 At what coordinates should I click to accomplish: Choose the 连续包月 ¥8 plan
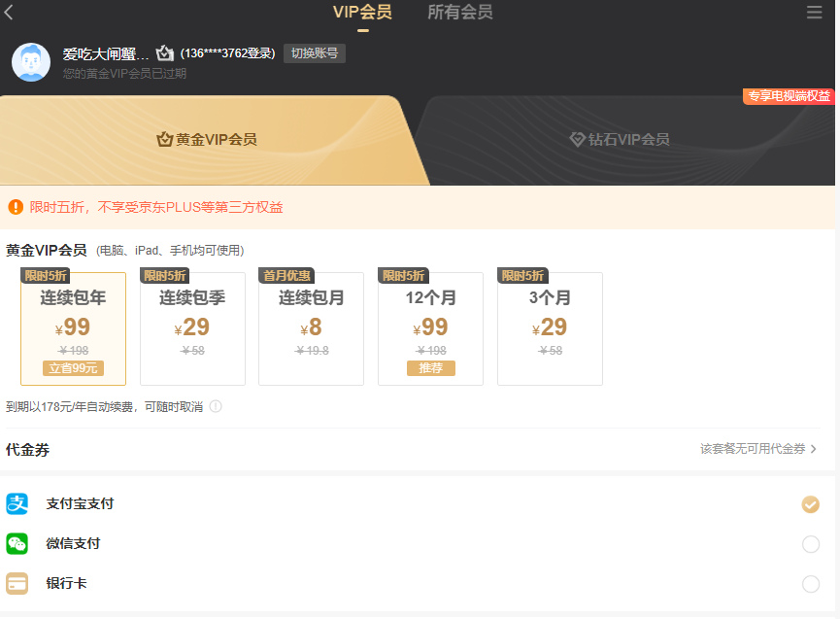coord(312,328)
